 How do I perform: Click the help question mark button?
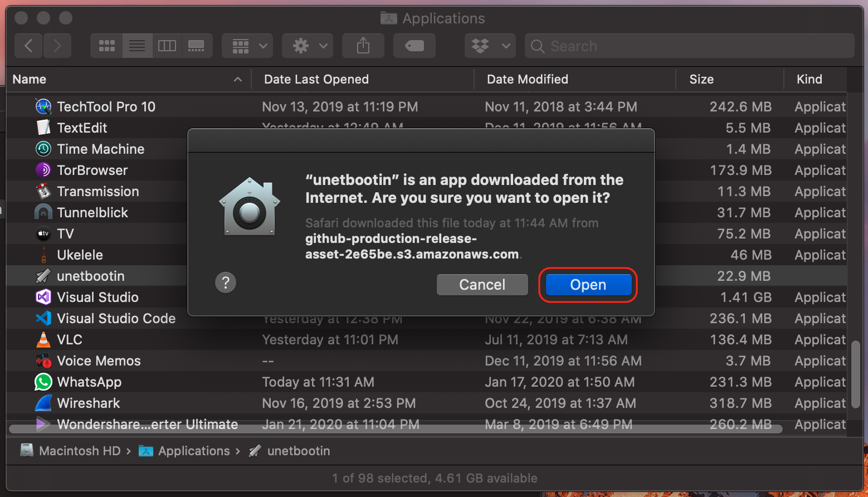(226, 282)
